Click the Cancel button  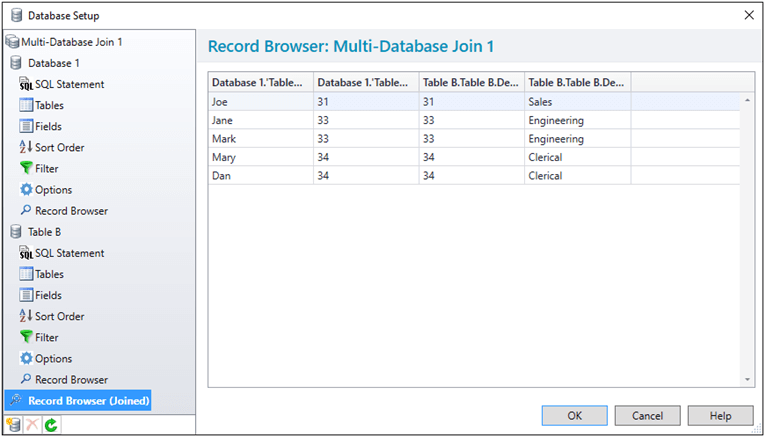click(x=647, y=416)
